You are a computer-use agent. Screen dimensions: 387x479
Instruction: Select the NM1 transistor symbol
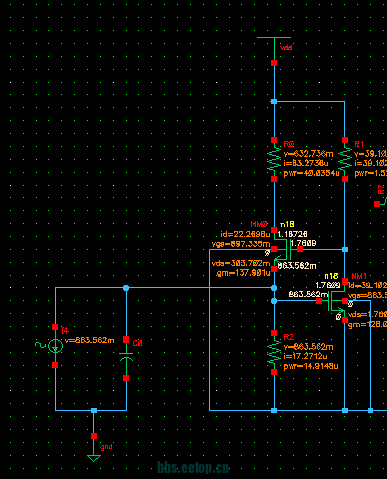[x=336, y=301]
